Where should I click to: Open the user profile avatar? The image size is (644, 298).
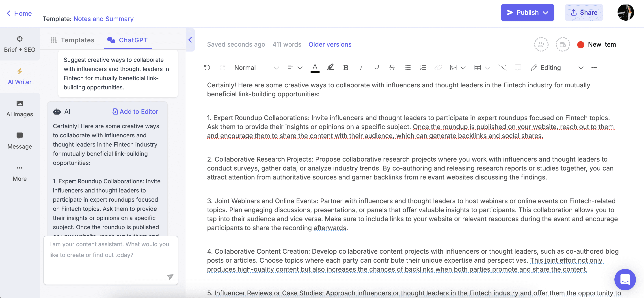point(625,12)
